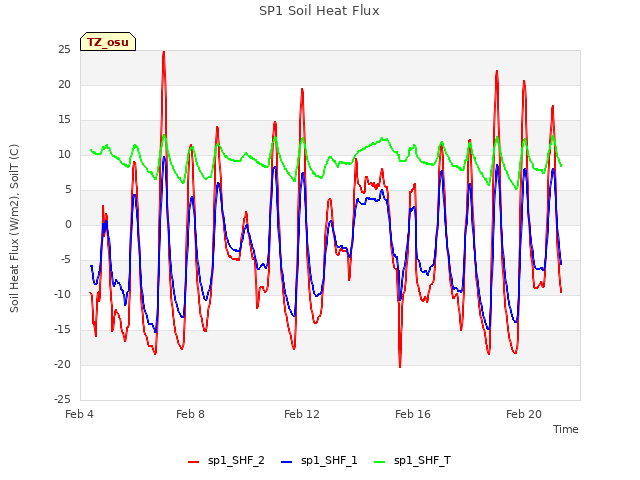Click the 25 y-axis tick label

[64, 50]
